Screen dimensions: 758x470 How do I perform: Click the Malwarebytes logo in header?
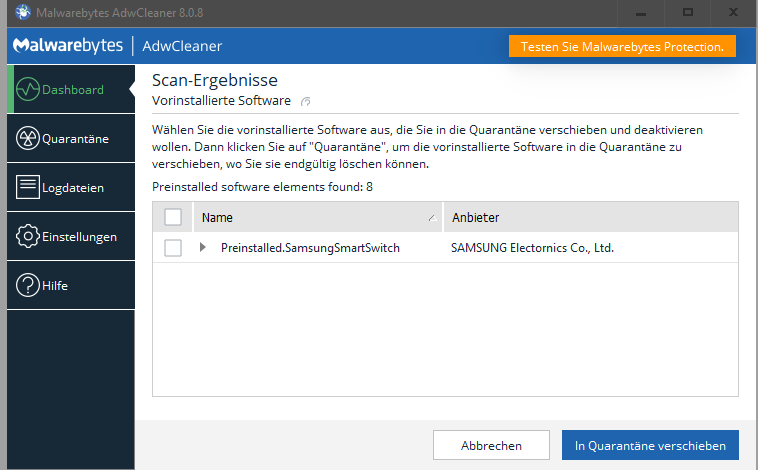[68, 46]
